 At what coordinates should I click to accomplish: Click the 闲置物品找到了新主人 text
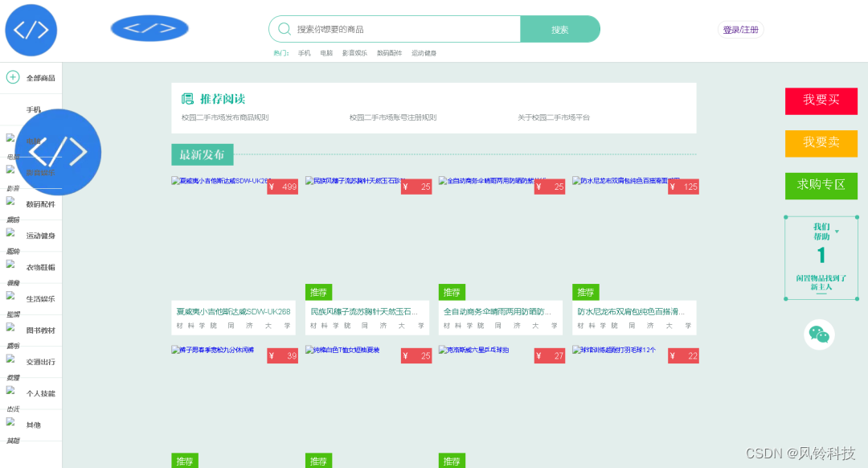tap(821, 282)
